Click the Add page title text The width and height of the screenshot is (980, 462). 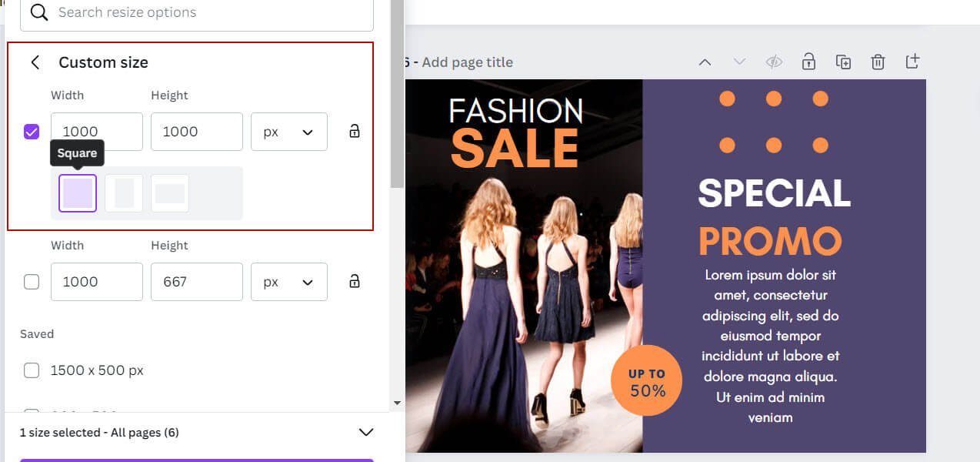pyautogui.click(x=467, y=62)
